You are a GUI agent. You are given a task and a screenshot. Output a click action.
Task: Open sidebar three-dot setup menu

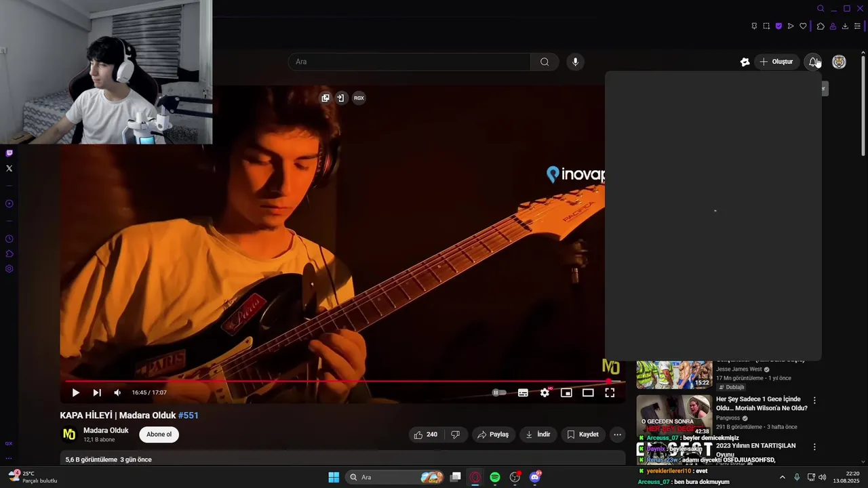9,458
